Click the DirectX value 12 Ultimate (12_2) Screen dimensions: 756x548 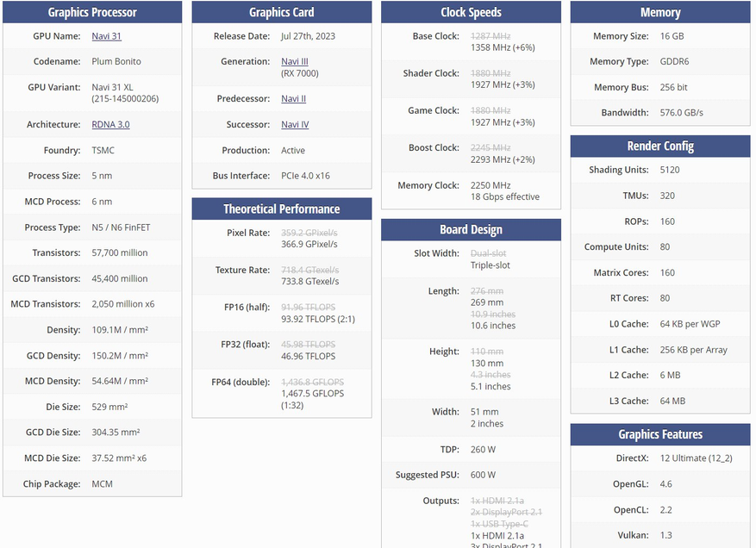[697, 458]
